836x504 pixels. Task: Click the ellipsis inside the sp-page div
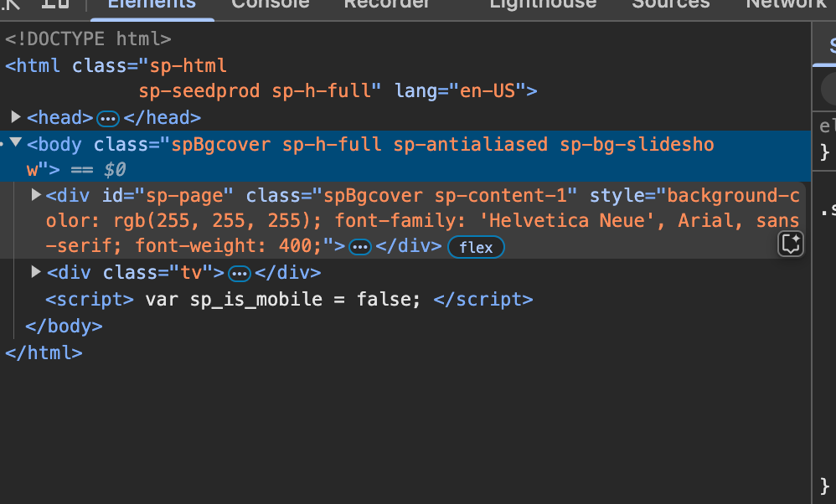click(359, 247)
